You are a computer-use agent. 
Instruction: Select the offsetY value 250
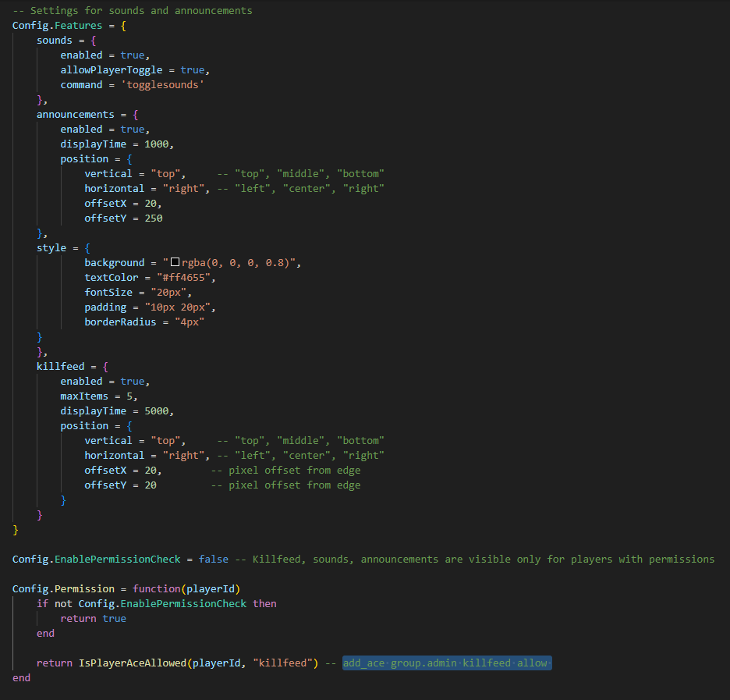coord(154,218)
